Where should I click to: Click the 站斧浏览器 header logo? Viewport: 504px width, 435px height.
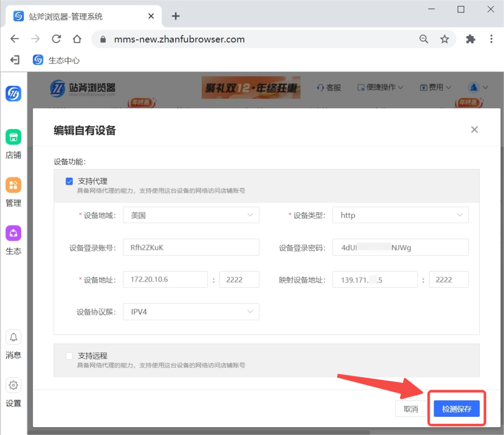coord(83,88)
